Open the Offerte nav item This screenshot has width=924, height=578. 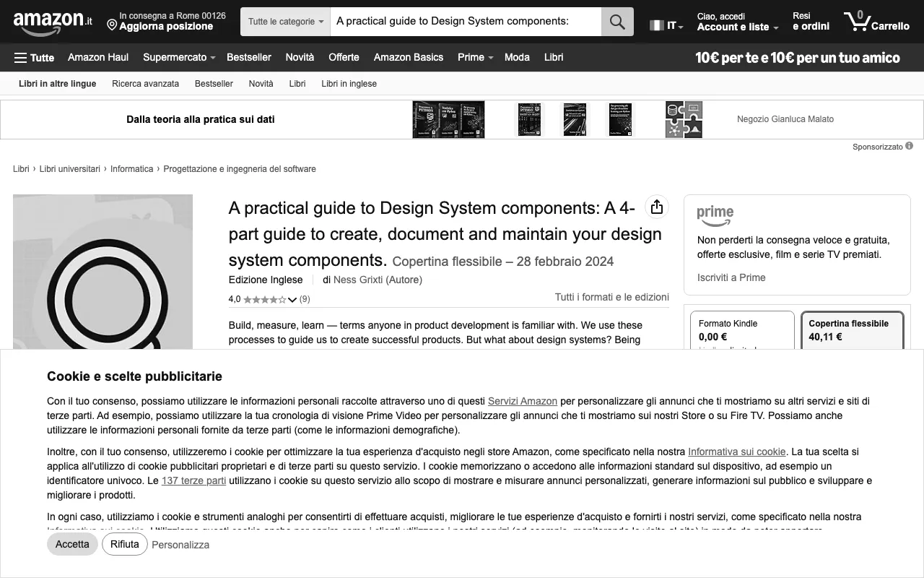344,57
